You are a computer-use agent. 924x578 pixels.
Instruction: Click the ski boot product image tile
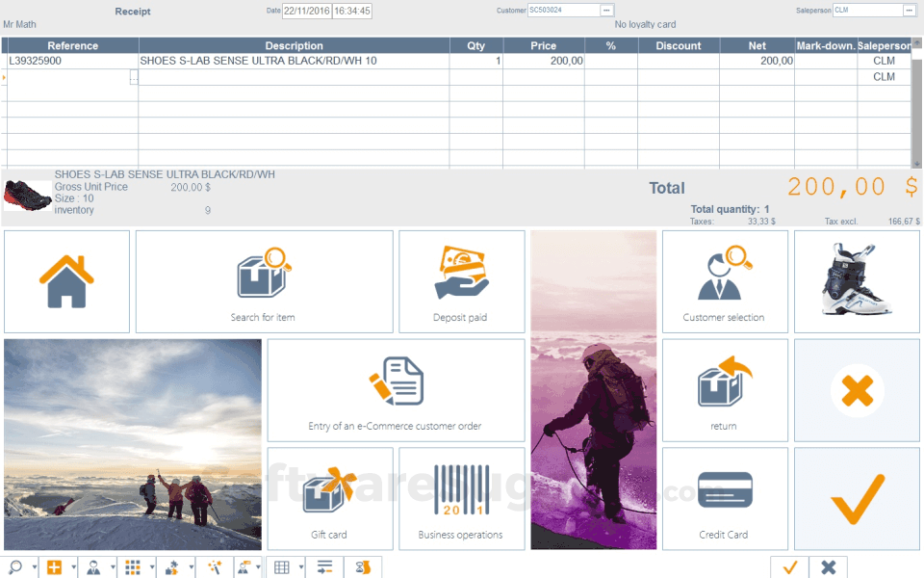pyautogui.click(x=856, y=281)
